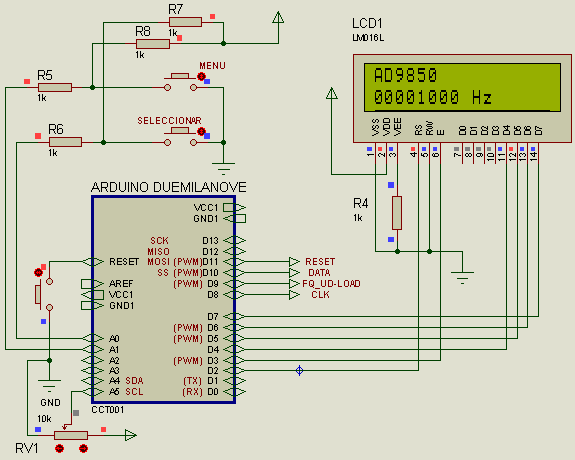
Task: Click the MENU push button switch
Action: [x=180, y=81]
